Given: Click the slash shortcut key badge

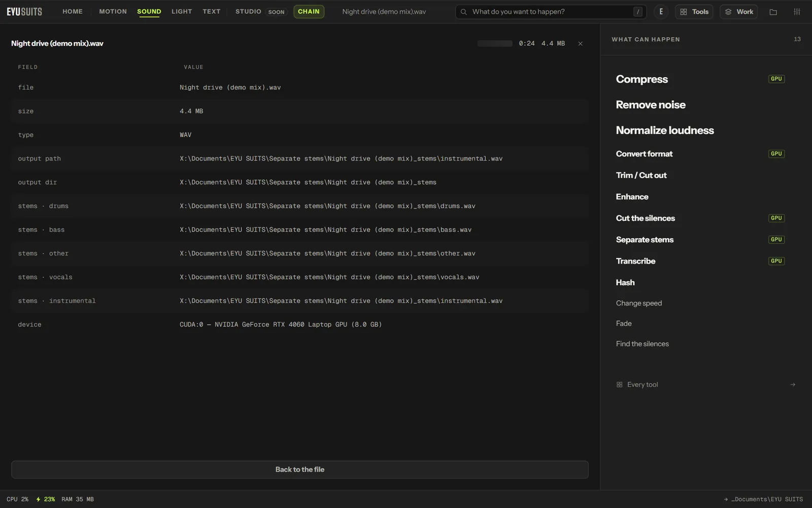Looking at the screenshot, I should tap(637, 12).
